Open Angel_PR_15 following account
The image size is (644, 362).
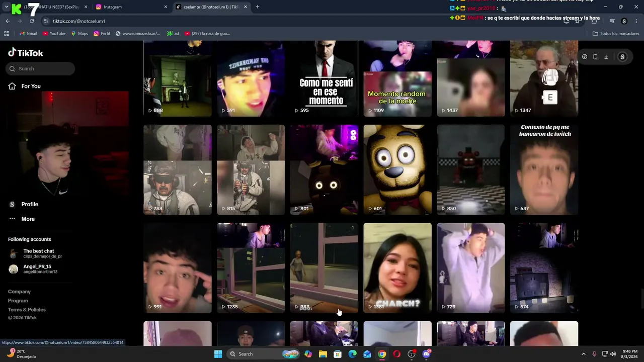[33, 269]
